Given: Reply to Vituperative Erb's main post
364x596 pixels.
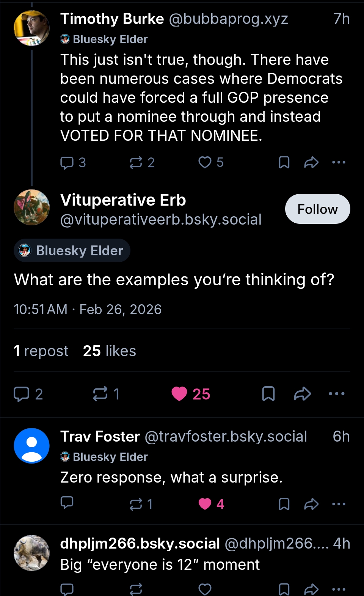Looking at the screenshot, I should point(22,394).
